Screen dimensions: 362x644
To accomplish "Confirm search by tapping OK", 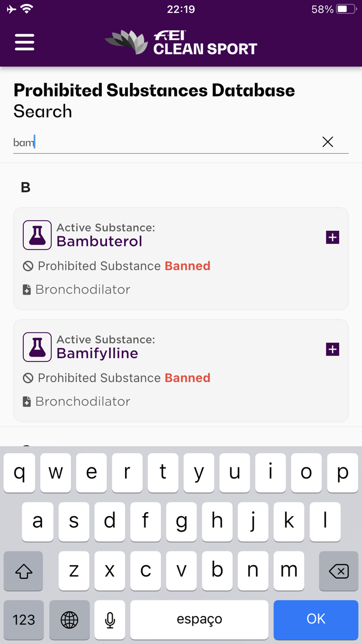I will point(316,620).
